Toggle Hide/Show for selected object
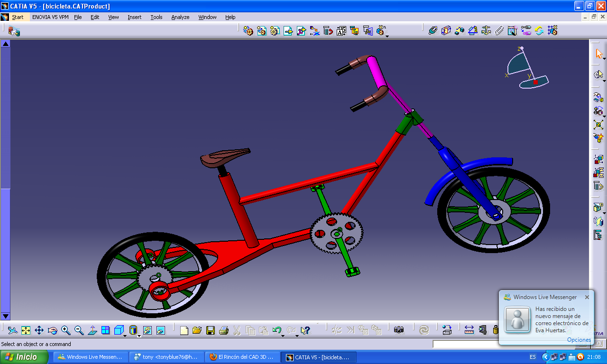Screen dimensions: 607x364 click(x=147, y=330)
